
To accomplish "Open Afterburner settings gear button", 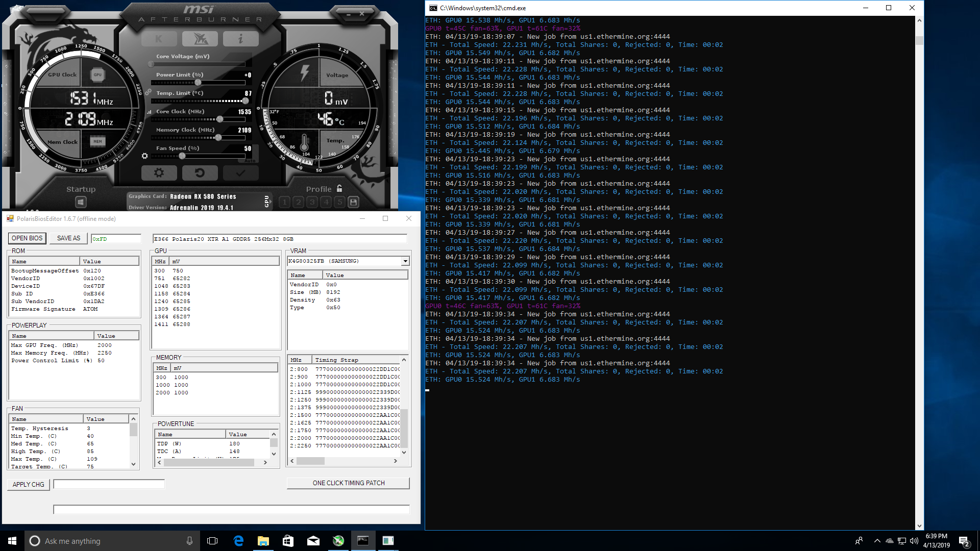I will pos(159,173).
